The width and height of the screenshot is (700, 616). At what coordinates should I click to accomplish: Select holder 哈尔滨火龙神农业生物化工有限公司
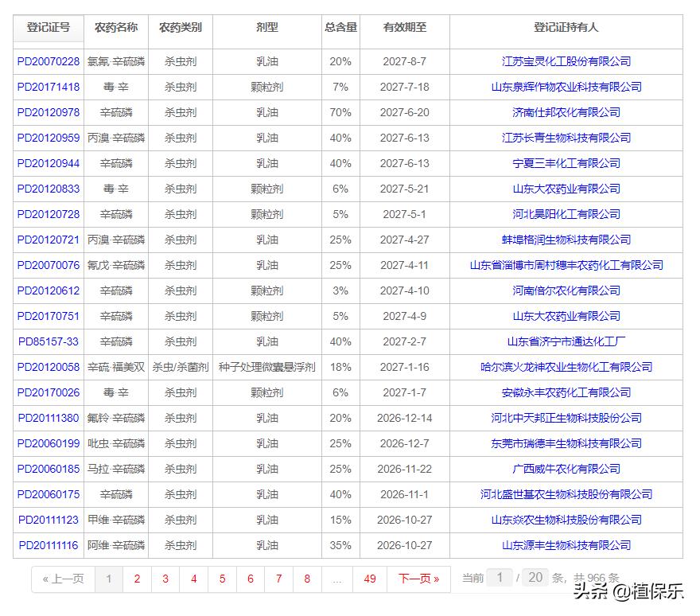pos(566,367)
